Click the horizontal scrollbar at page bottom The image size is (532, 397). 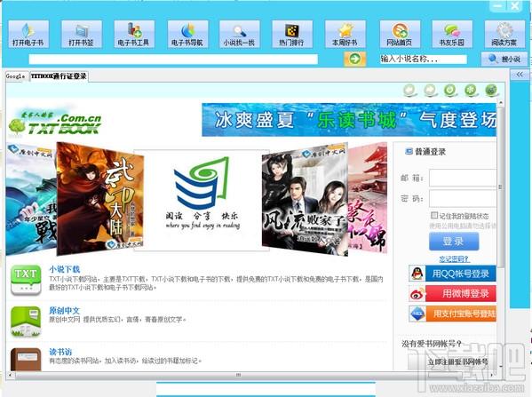(x=239, y=375)
